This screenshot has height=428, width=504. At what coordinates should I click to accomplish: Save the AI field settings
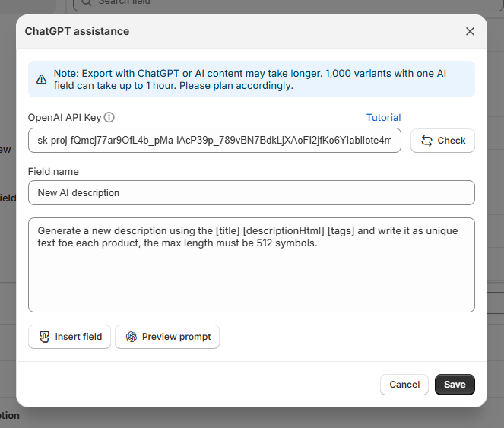click(455, 385)
